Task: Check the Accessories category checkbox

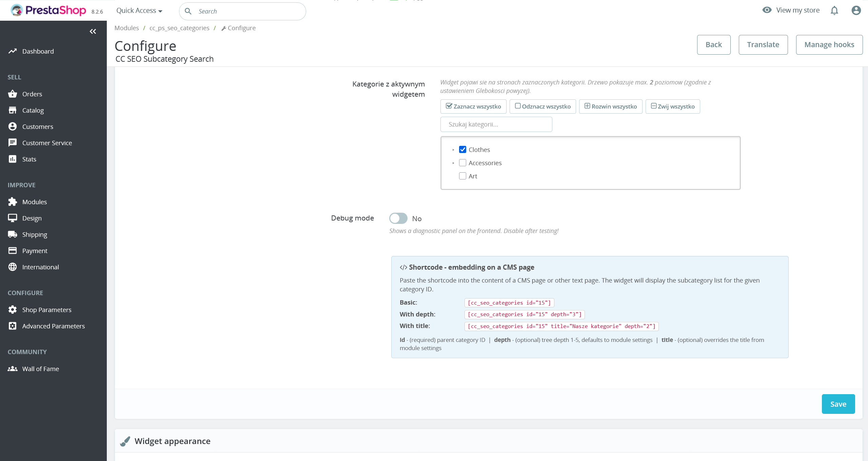Action: [462, 163]
